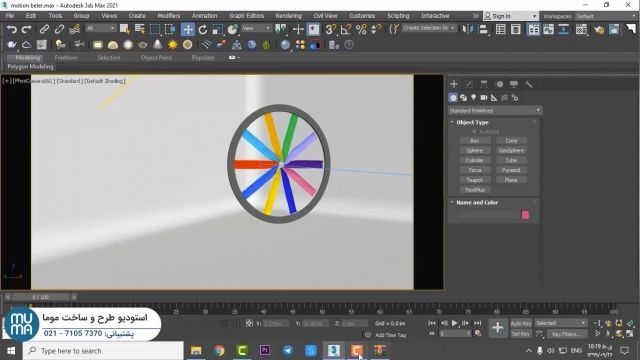Open the Align tool
Image resolution: width=640 pixels, height=360 pixels.
pyautogui.click(x=484, y=29)
